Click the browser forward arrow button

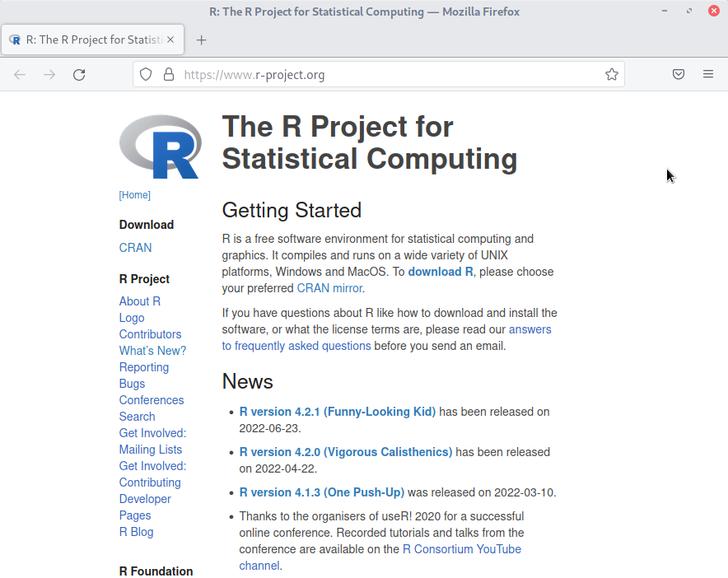pos(49,75)
